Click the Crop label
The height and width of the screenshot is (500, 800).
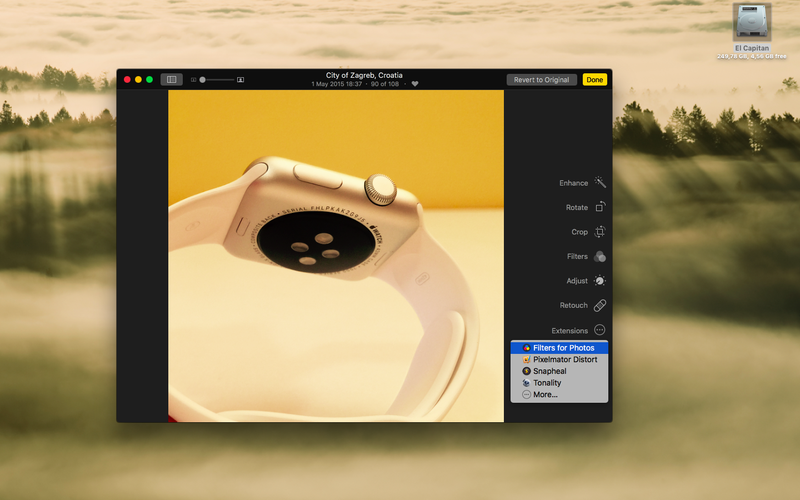(580, 232)
